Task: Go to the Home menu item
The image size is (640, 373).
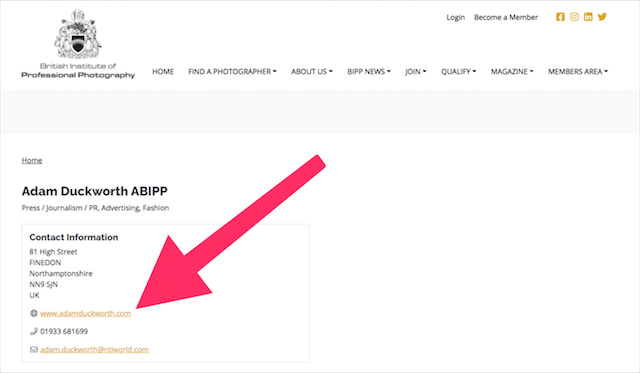Action: (163, 71)
